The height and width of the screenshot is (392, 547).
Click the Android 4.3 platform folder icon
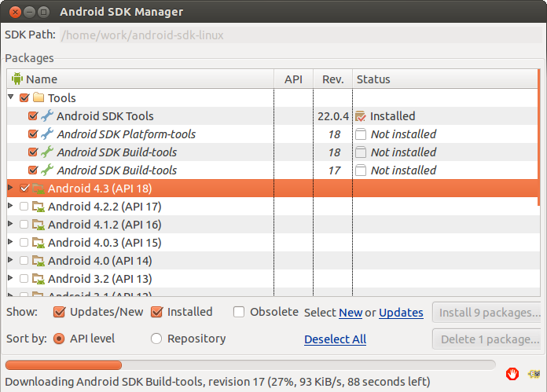[x=39, y=189]
